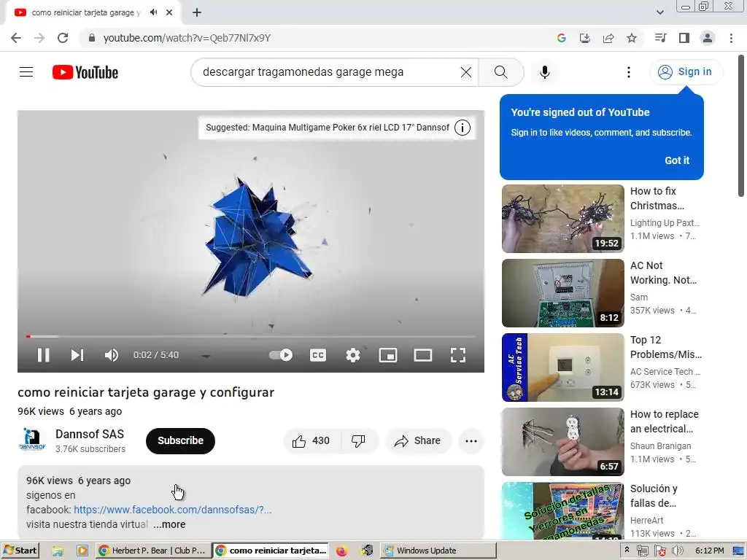The width and height of the screenshot is (747, 560).
Task: Toggle Chrome side panel
Action: pyautogui.click(x=684, y=38)
